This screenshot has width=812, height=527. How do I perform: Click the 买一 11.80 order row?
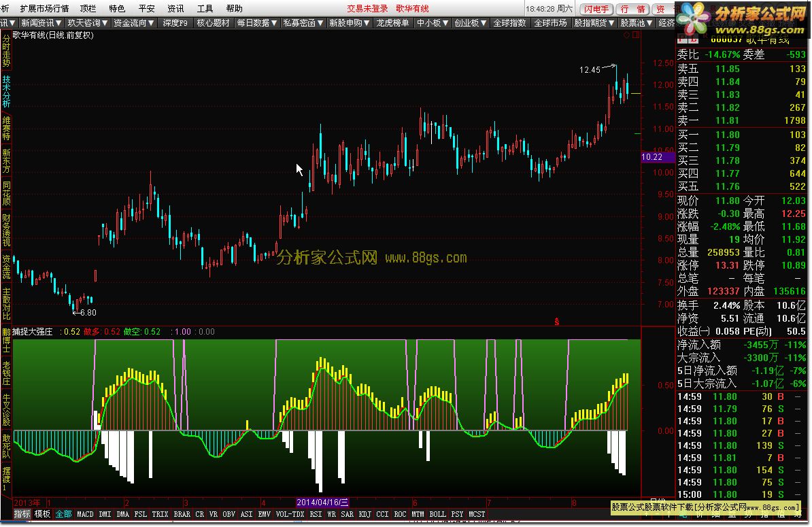741,135
